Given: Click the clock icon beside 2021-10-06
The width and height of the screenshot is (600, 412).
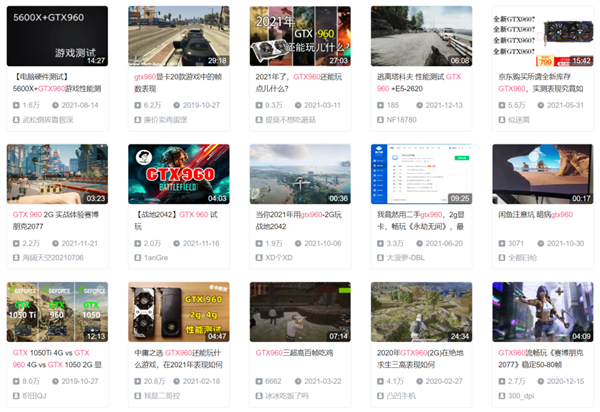Looking at the screenshot, I should click(298, 243).
